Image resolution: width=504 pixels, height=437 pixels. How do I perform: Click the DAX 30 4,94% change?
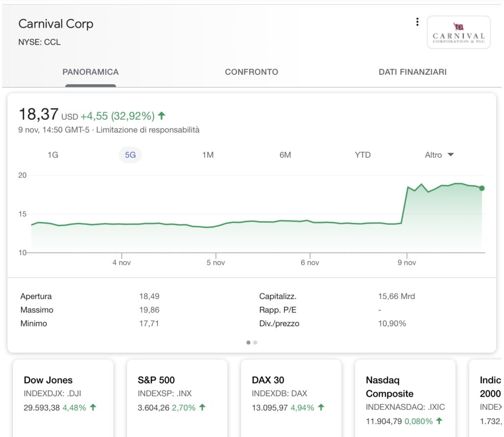(x=302, y=408)
